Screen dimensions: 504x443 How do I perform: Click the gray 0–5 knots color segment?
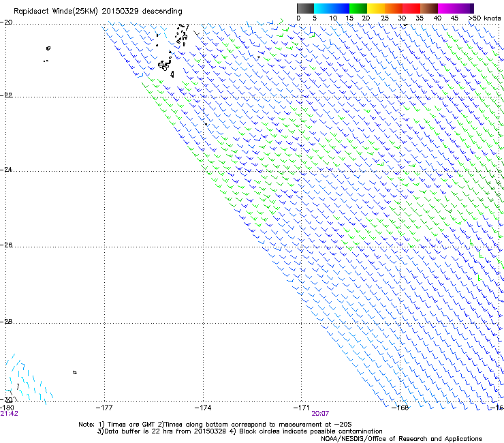click(x=305, y=8)
